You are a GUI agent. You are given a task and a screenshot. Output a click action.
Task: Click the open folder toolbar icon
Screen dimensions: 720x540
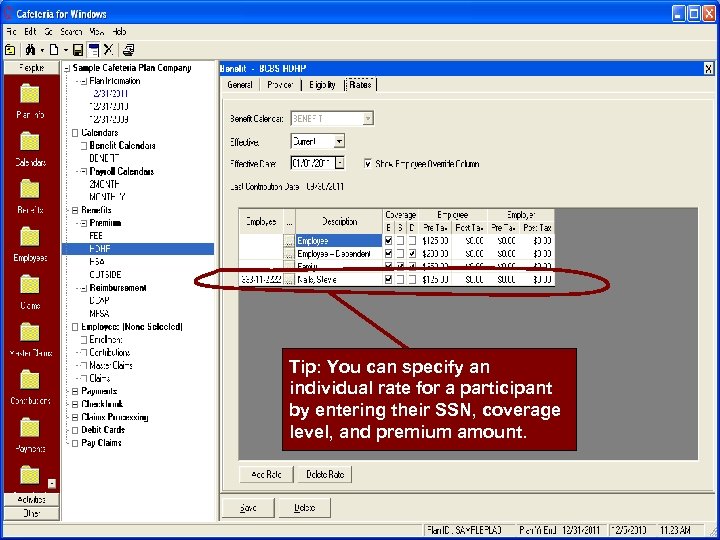[x=10, y=50]
